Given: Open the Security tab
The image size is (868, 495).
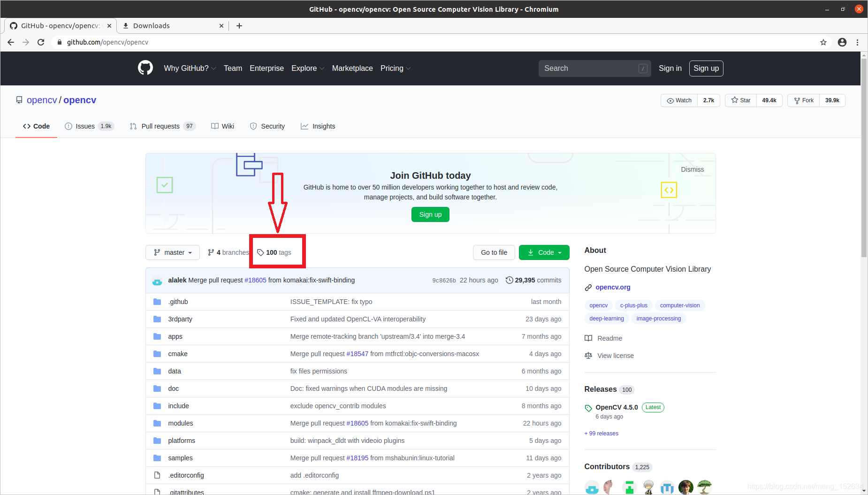Looking at the screenshot, I should 267,126.
